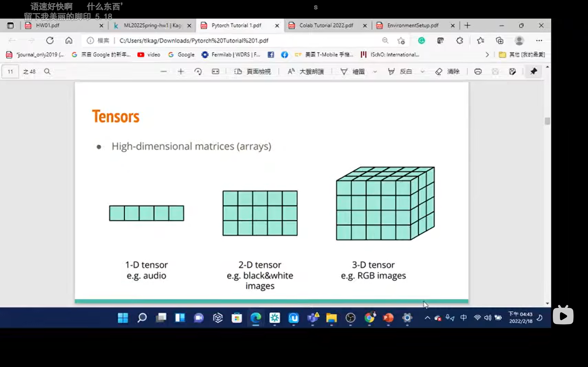Toggle the Page view (頁面檢視) option
Viewport: 588px width, 367px height.
[252, 72]
